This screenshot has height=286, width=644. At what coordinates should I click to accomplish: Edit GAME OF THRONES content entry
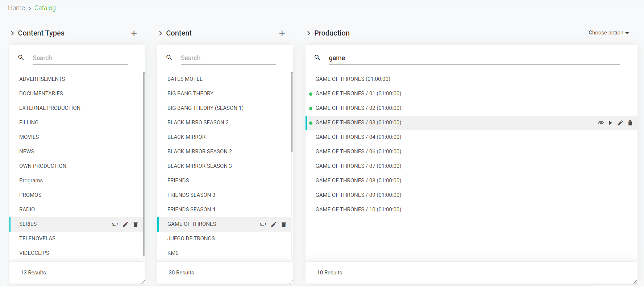click(x=274, y=224)
